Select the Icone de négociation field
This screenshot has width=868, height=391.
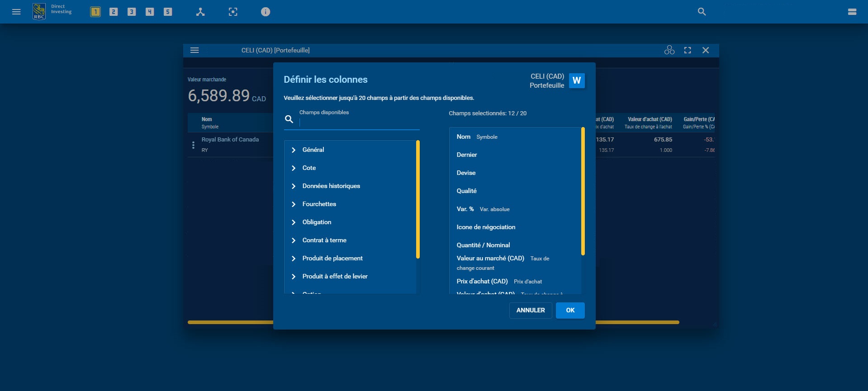tap(486, 227)
